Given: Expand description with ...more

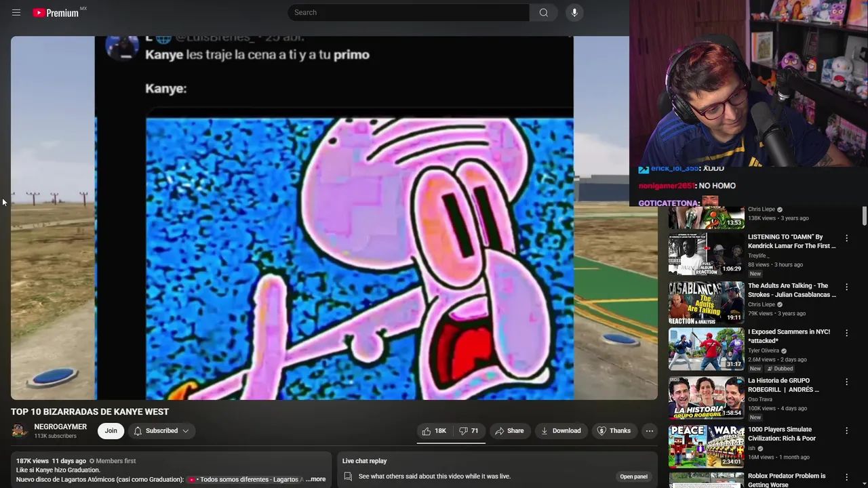Looking at the screenshot, I should tap(315, 479).
